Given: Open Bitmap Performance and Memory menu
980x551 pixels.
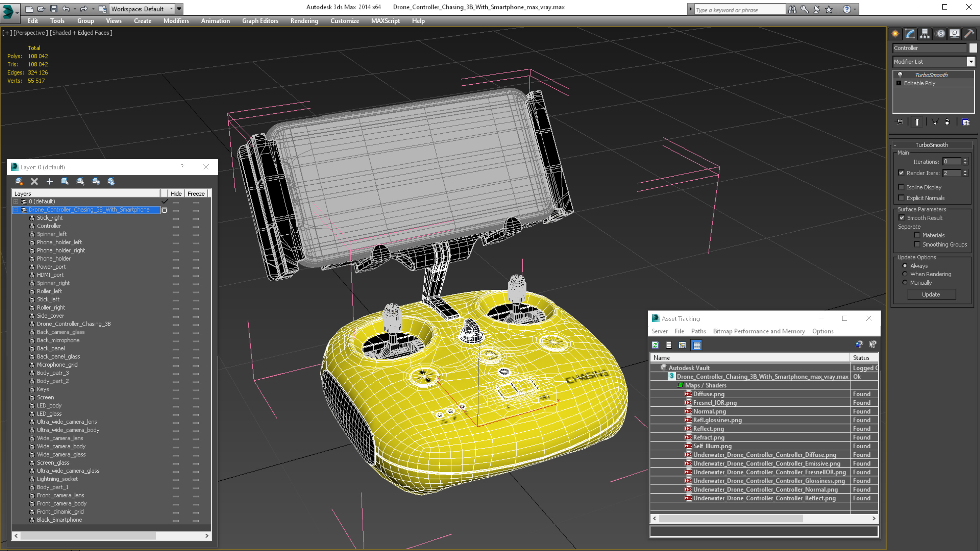Looking at the screenshot, I should click(759, 331).
